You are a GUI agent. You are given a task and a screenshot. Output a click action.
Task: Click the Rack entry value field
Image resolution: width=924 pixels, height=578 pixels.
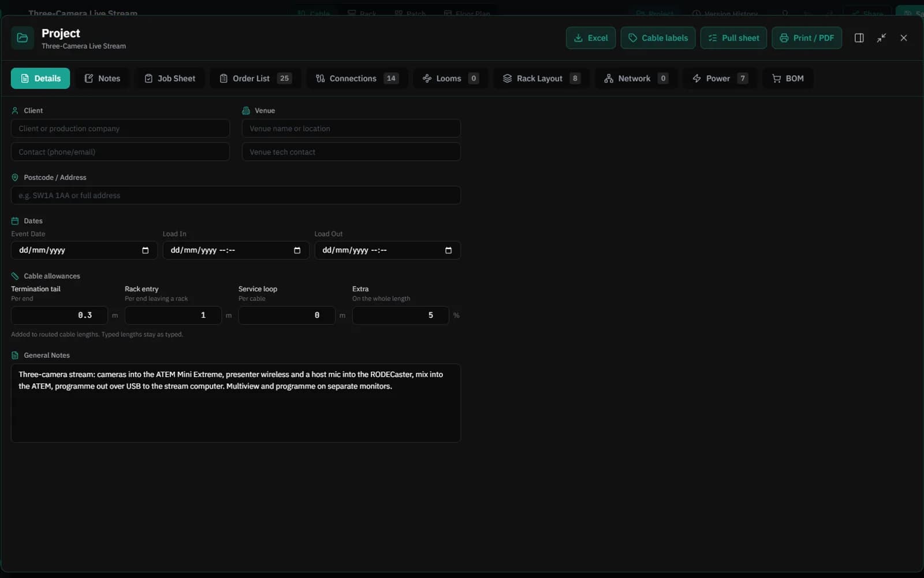[x=173, y=316]
